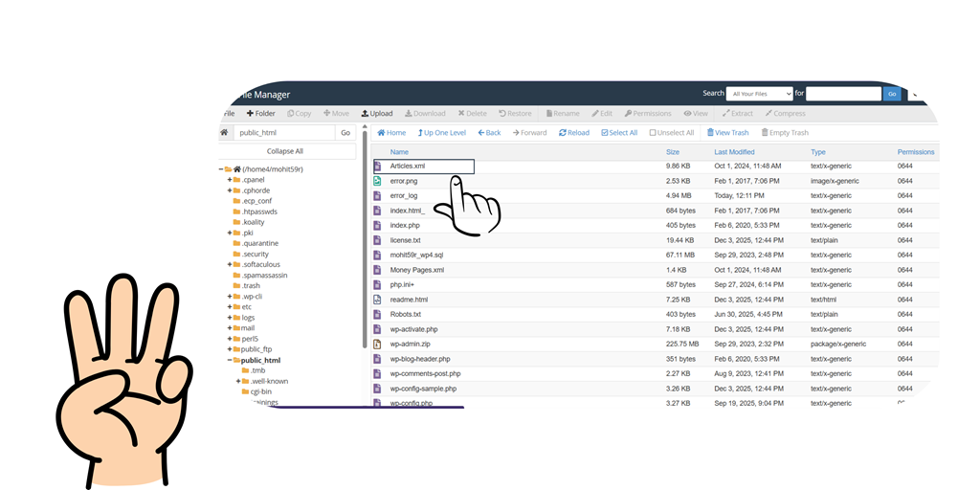The width and height of the screenshot is (980, 490).
Task: Click the error.png image file icon
Action: 377,181
